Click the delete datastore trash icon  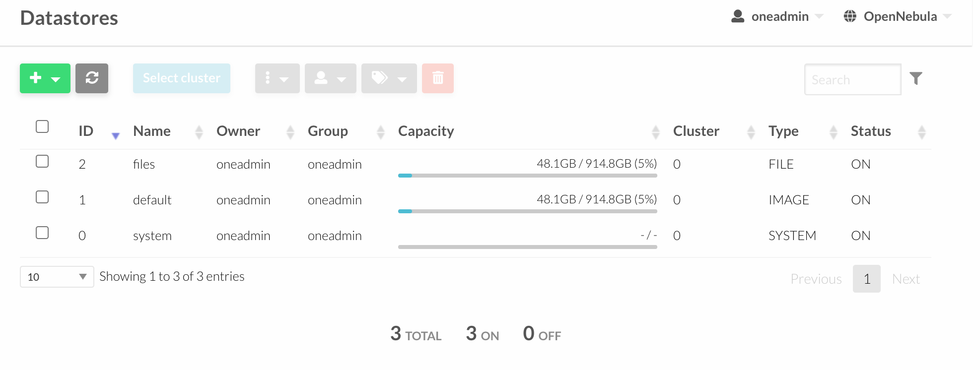click(x=437, y=78)
